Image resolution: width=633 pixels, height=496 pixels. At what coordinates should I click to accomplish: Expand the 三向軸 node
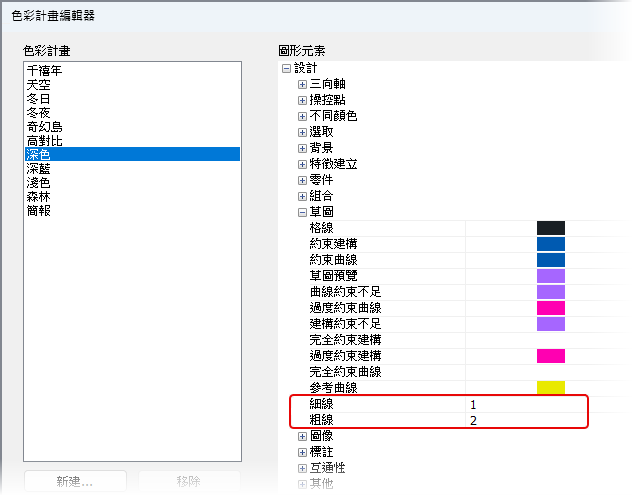tap(302, 84)
